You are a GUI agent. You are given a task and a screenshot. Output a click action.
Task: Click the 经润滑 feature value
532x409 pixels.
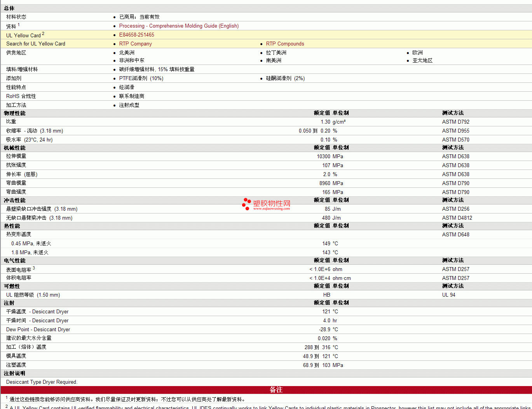(x=127, y=87)
